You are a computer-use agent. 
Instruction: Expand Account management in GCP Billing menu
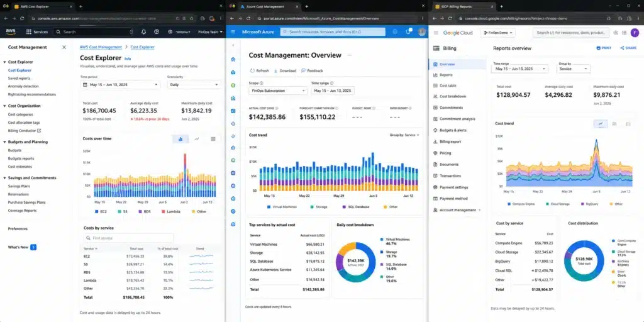click(x=479, y=210)
